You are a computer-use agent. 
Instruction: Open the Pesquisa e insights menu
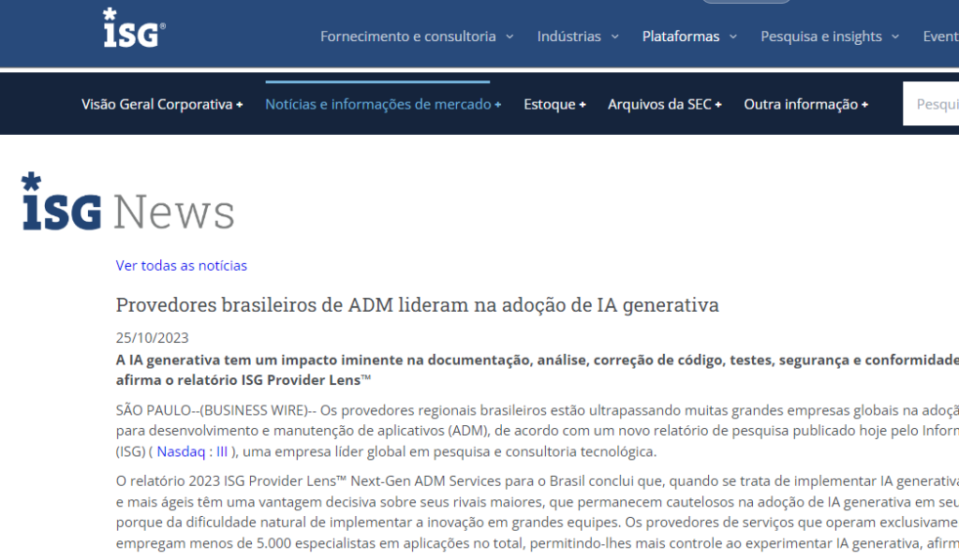point(820,37)
